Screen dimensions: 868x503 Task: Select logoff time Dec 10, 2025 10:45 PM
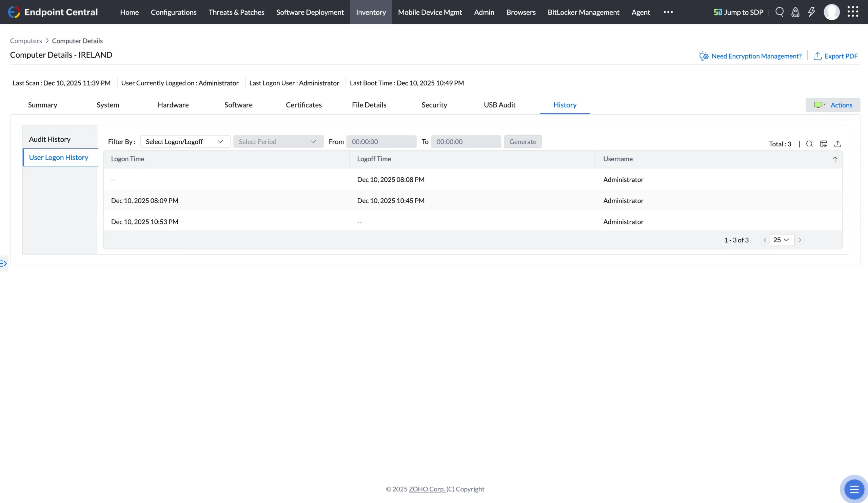point(391,201)
